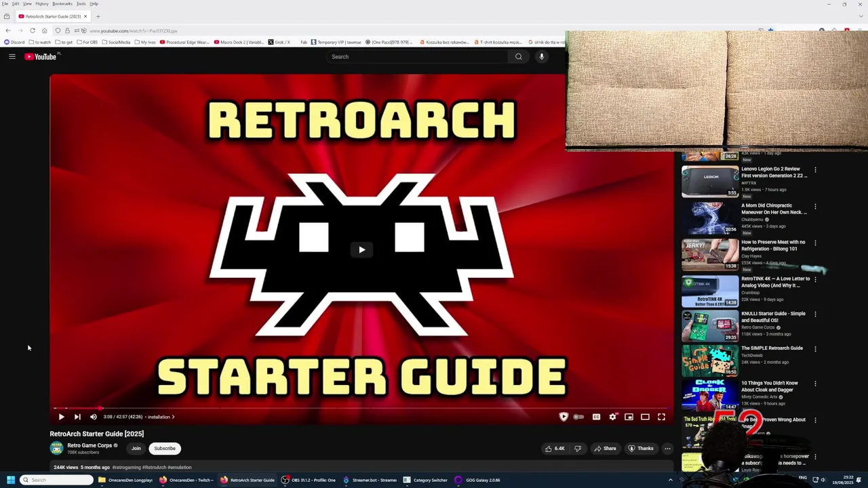The height and width of the screenshot is (488, 868).
Task: Open the File menu in Firefox
Action: 5,4
